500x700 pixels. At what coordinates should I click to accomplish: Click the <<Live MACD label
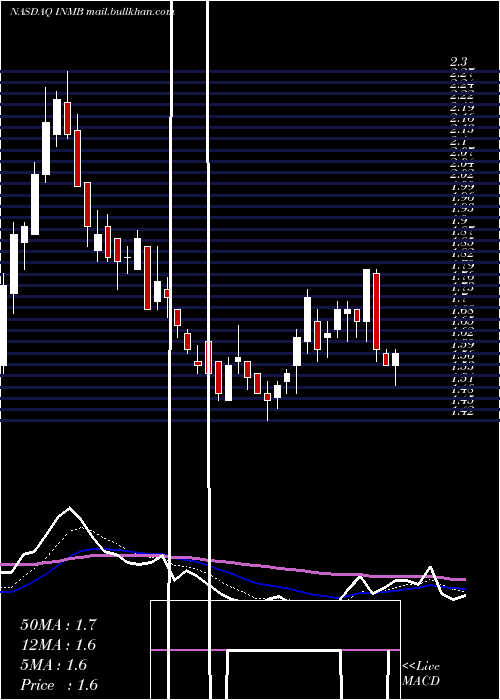coord(421,674)
